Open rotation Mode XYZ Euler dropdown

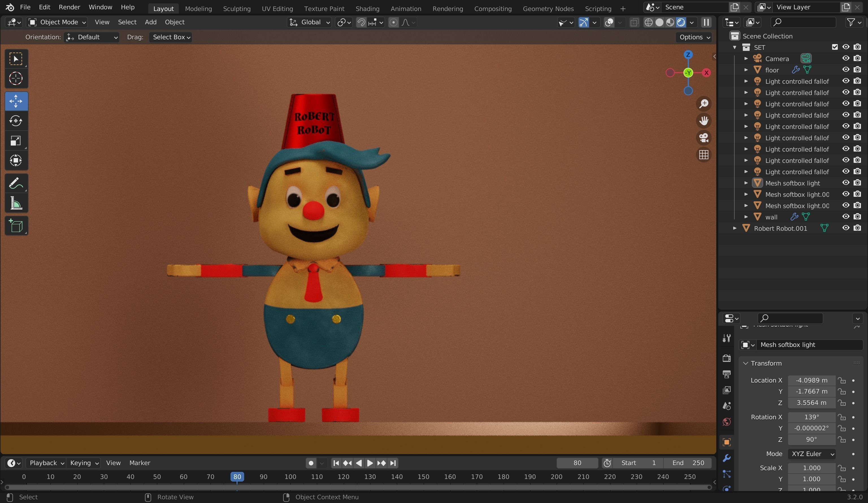(812, 454)
